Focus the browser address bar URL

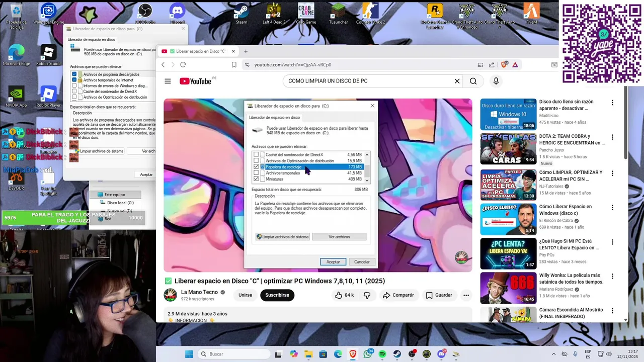(x=293, y=65)
